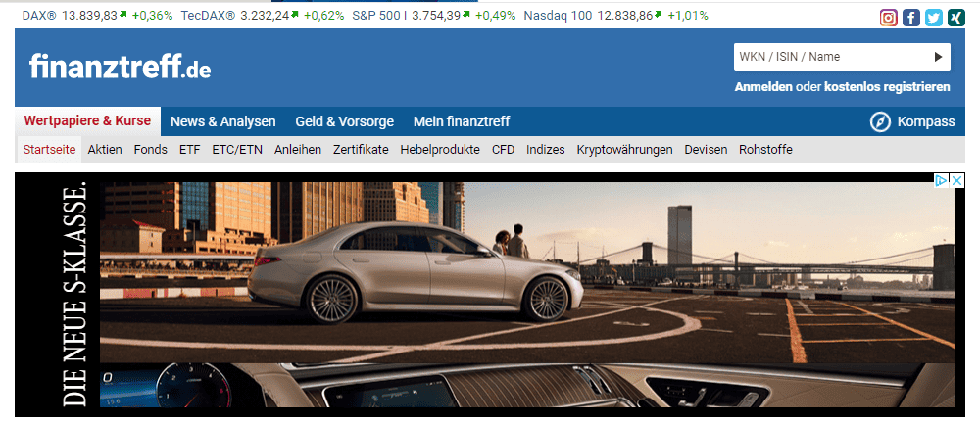
Task: Close the S-Klasse ad with X
Action: (x=956, y=180)
